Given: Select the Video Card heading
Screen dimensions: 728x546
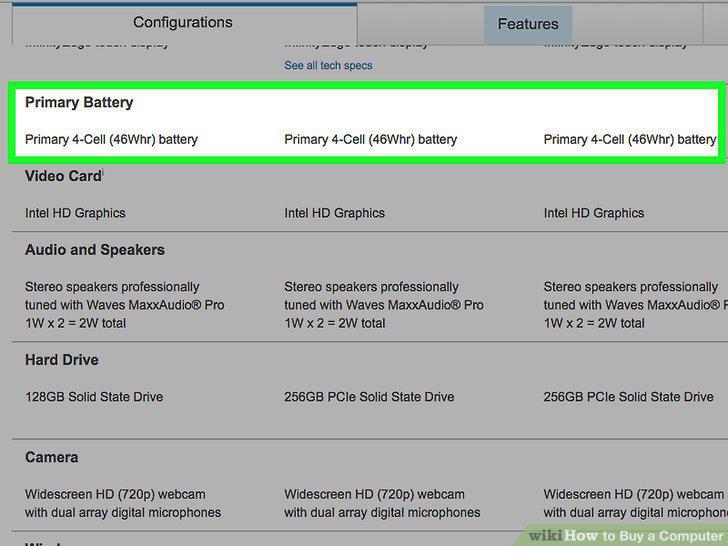Looking at the screenshot, I should pos(64,176).
